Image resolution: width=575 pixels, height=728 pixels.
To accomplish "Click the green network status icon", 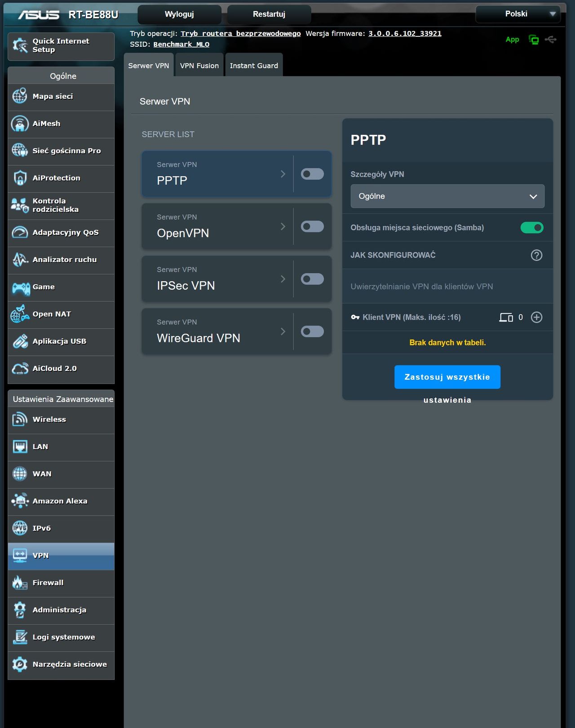I will pos(534,40).
